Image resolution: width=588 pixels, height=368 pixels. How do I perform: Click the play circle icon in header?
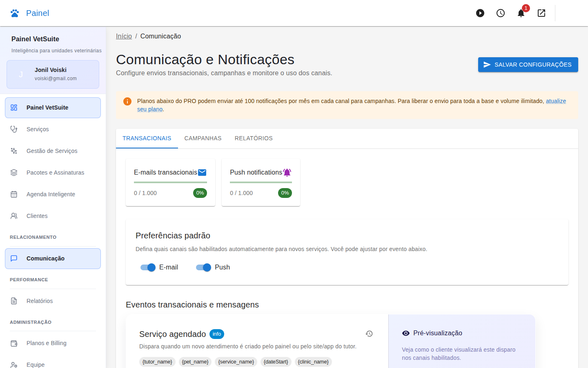480,13
